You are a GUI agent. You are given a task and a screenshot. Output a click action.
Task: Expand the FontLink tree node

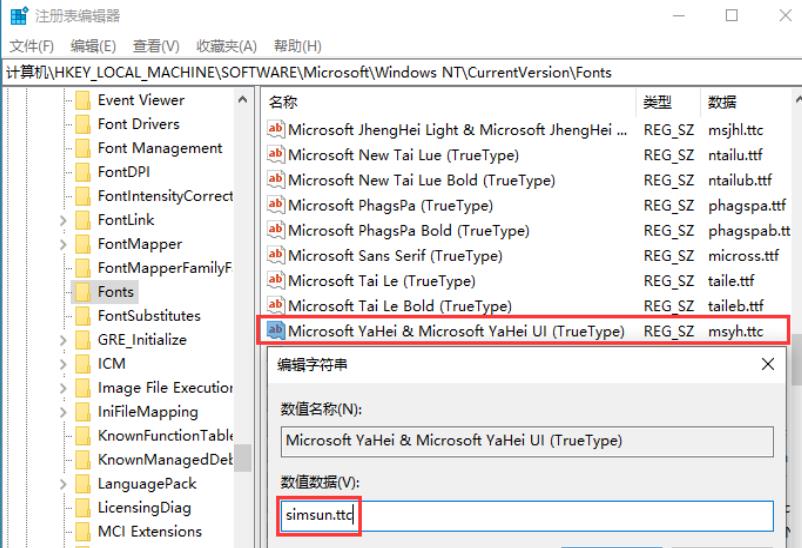64,220
